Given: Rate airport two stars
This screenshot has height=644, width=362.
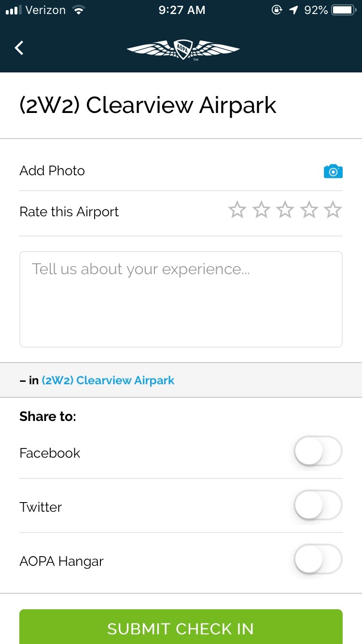Looking at the screenshot, I should point(261,210).
